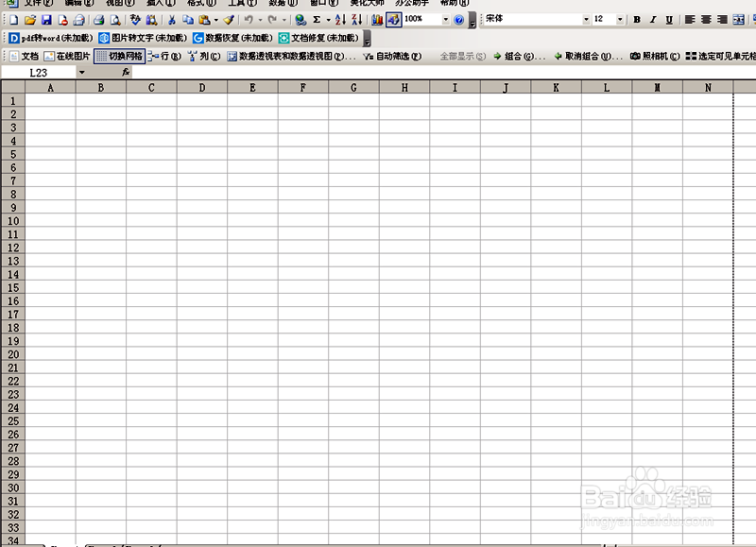Screen dimensions: 756x547
Task: Open the 格式 Format menu
Action: [x=201, y=3]
